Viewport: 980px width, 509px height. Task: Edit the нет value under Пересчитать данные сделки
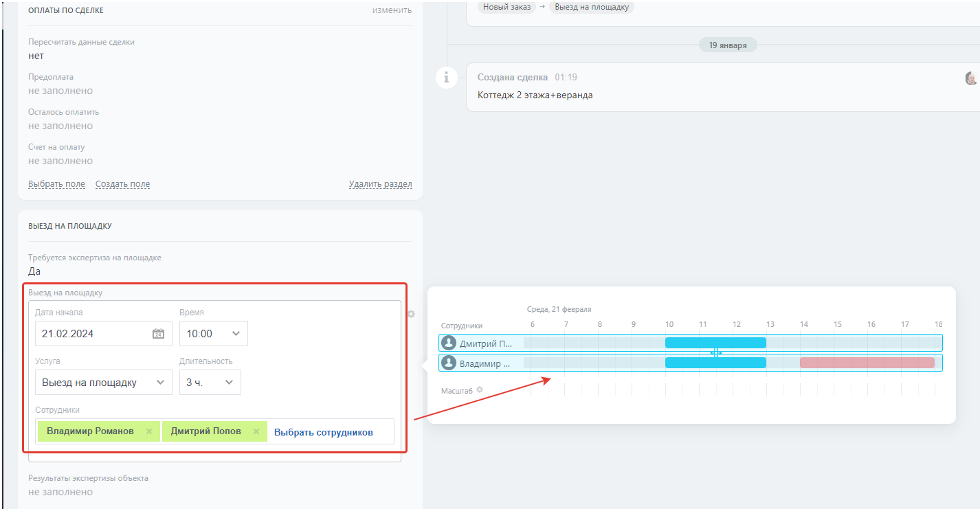pos(36,56)
